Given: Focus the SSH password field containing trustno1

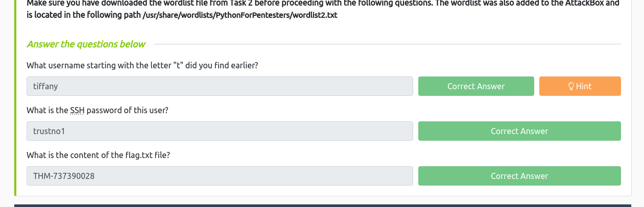Looking at the screenshot, I should (220, 131).
